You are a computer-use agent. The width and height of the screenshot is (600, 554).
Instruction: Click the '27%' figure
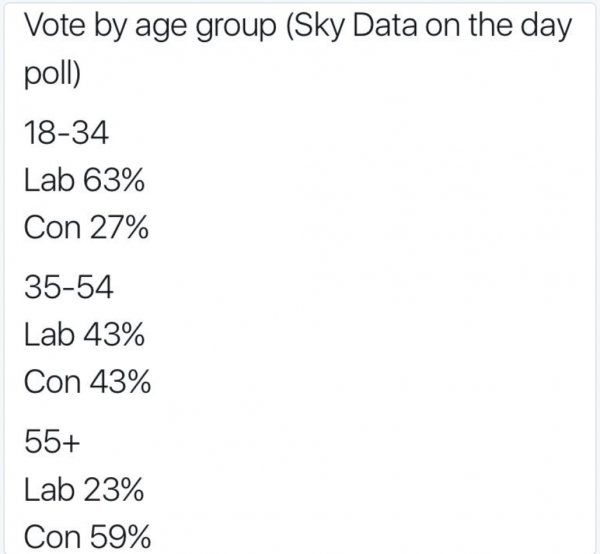(119, 227)
